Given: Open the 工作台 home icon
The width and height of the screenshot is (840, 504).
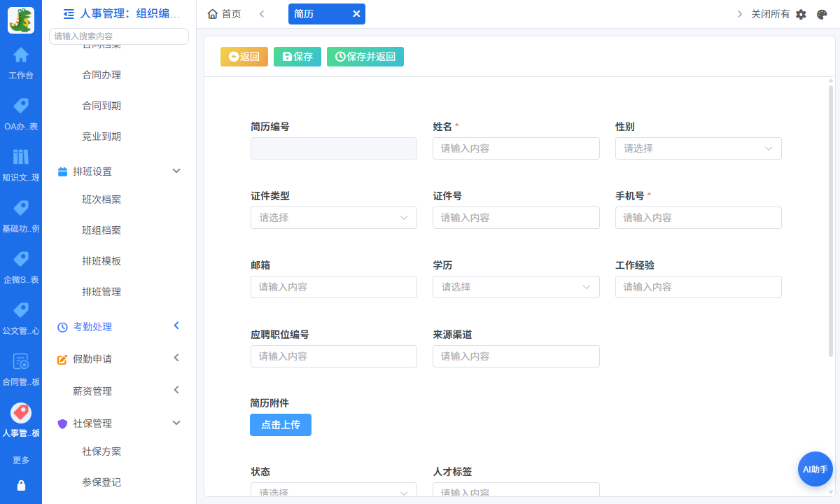Looking at the screenshot, I should coord(21,55).
